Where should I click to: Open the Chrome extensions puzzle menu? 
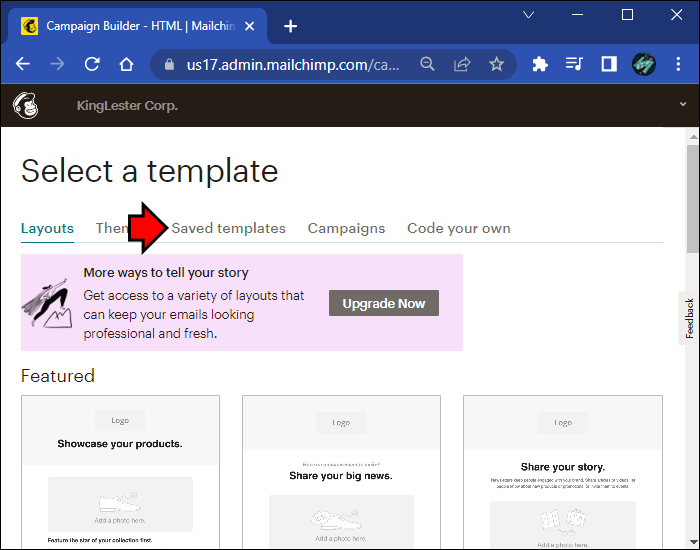[540, 64]
